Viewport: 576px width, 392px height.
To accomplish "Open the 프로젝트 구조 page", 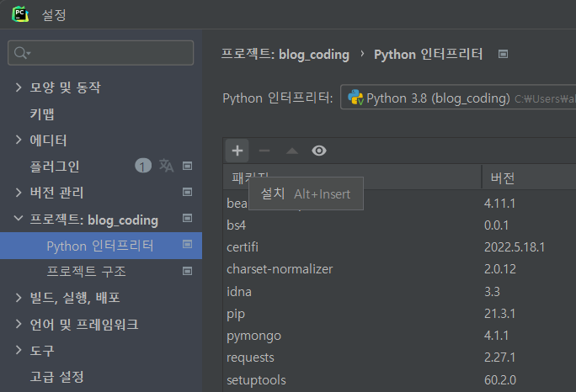I will coord(87,271).
